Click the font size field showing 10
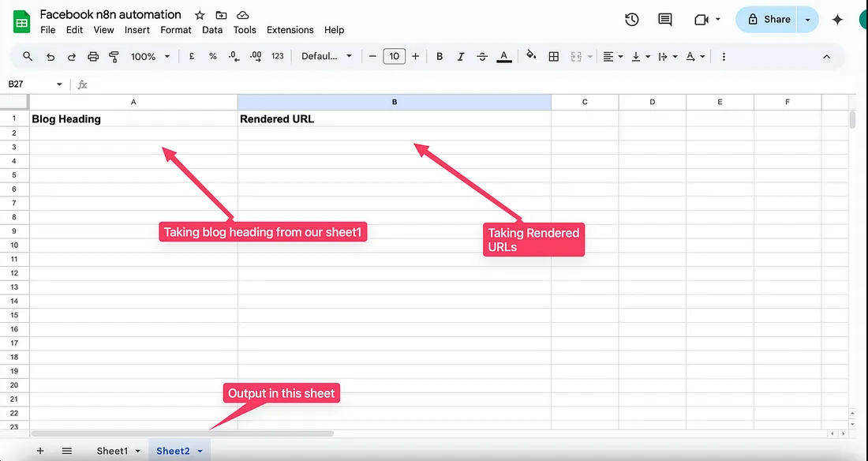This screenshot has height=461, width=868. tap(394, 56)
